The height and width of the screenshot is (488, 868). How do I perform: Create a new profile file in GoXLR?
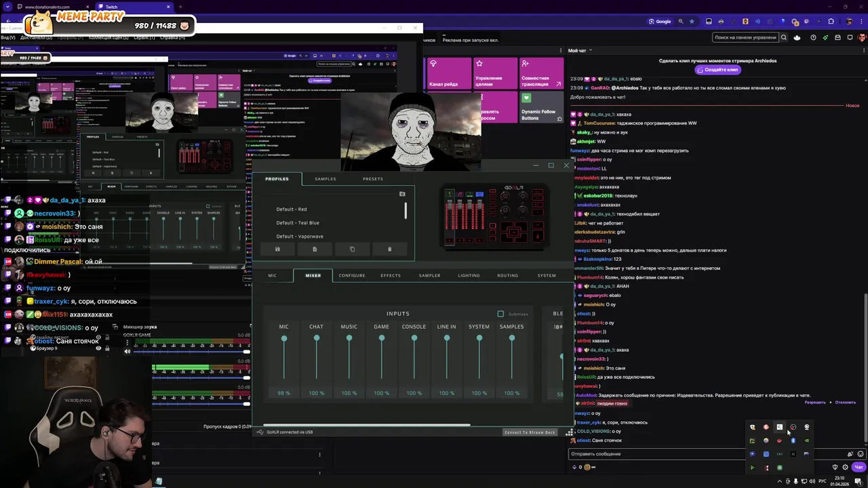coord(315,249)
